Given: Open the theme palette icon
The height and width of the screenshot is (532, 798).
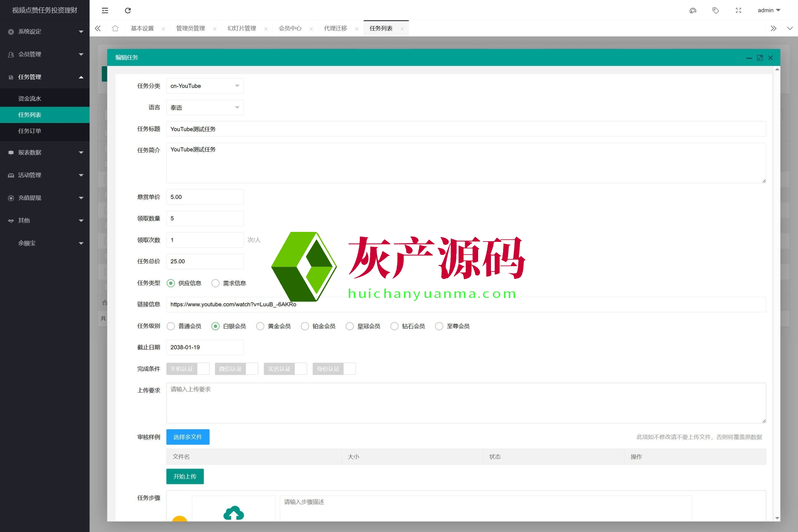Looking at the screenshot, I should pyautogui.click(x=692, y=11).
